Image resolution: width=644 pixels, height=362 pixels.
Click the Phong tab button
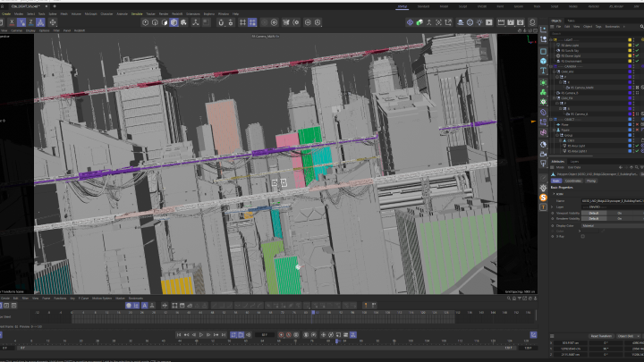pyautogui.click(x=590, y=181)
